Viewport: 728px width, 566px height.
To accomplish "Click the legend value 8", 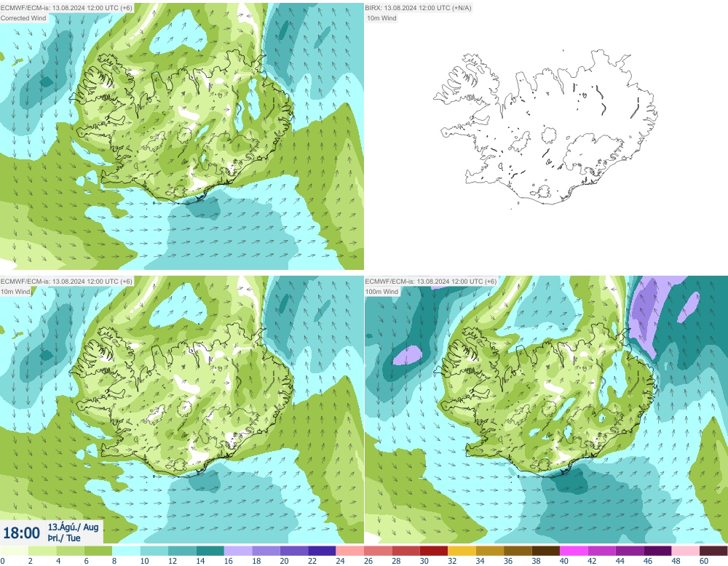I will tap(114, 561).
